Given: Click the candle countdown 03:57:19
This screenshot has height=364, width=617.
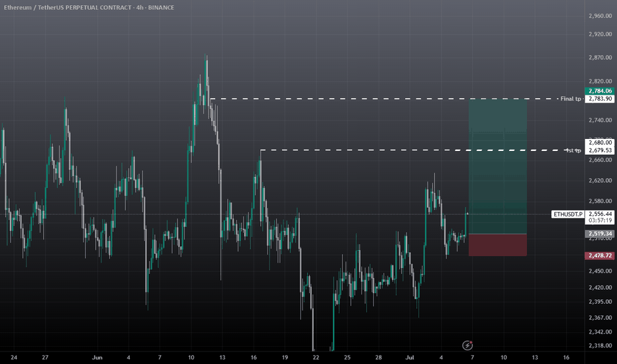Looking at the screenshot, I should (600, 221).
